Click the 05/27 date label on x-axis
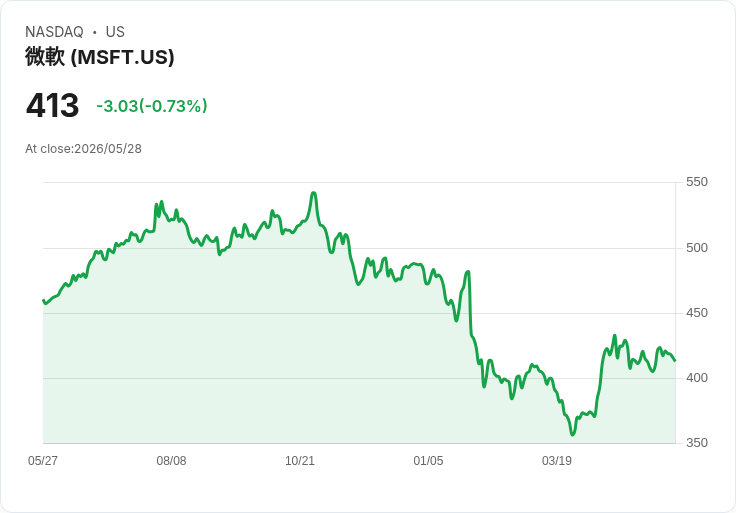This screenshot has width=736, height=513. click(43, 461)
